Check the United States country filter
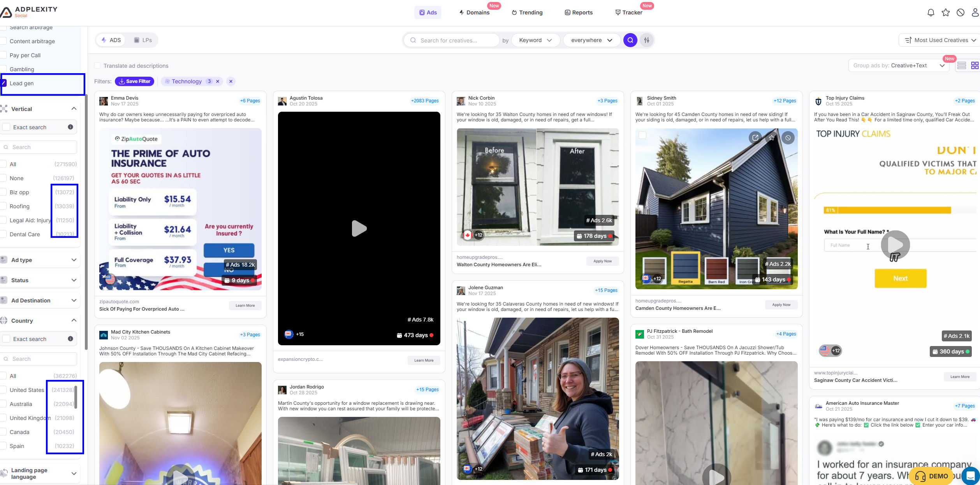 [4, 390]
